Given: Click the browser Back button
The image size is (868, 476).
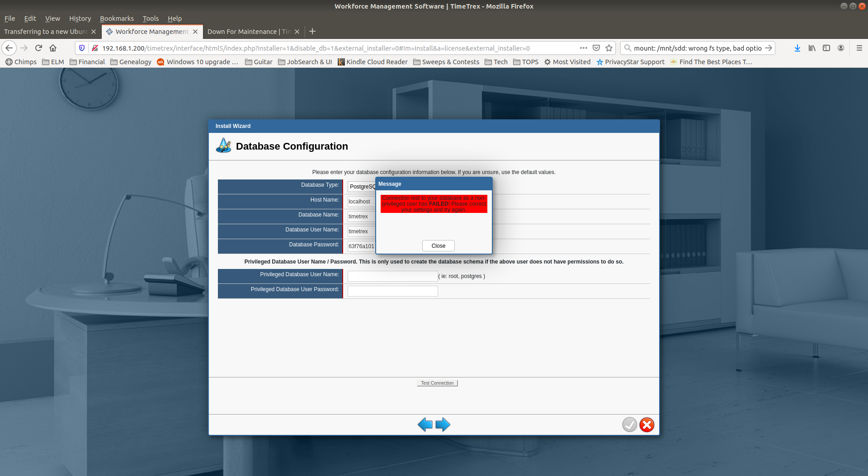Looking at the screenshot, I should [9, 48].
